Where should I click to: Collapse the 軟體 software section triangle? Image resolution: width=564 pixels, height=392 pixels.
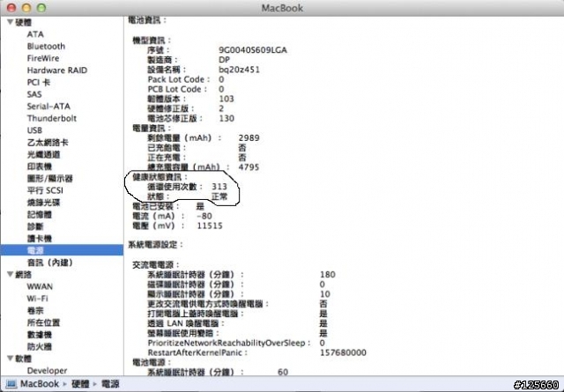point(11,359)
